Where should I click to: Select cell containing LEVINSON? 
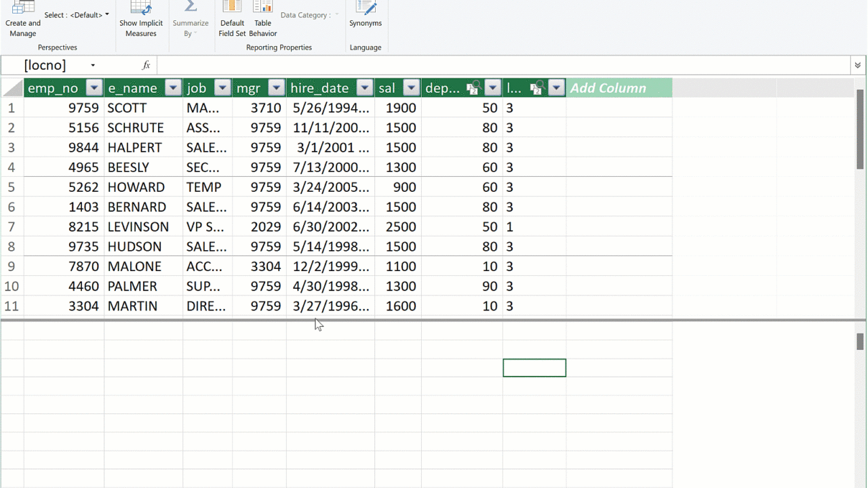[x=138, y=227]
